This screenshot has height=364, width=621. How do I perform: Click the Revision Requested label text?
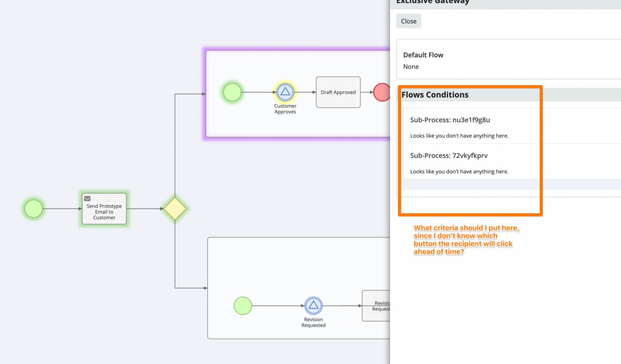coord(313,322)
